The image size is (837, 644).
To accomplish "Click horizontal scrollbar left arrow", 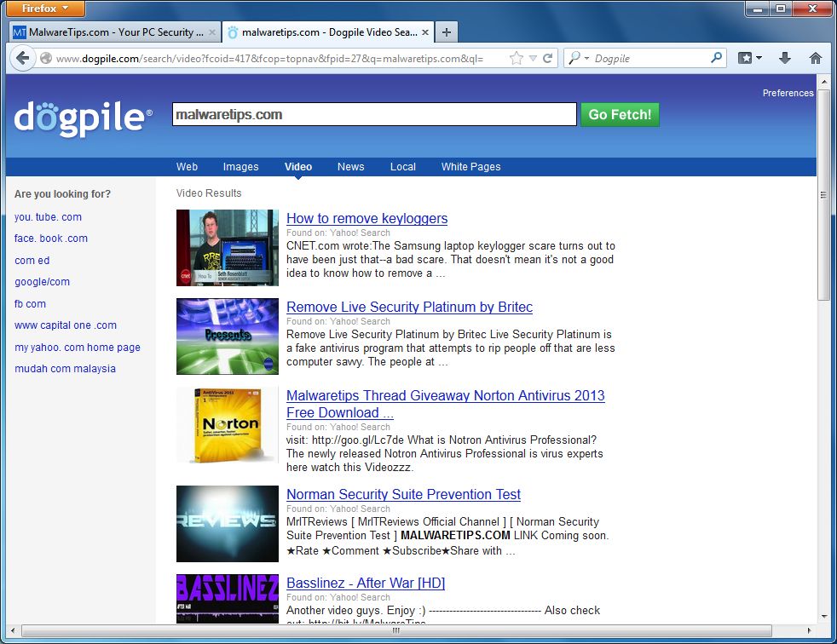I will 13,630.
